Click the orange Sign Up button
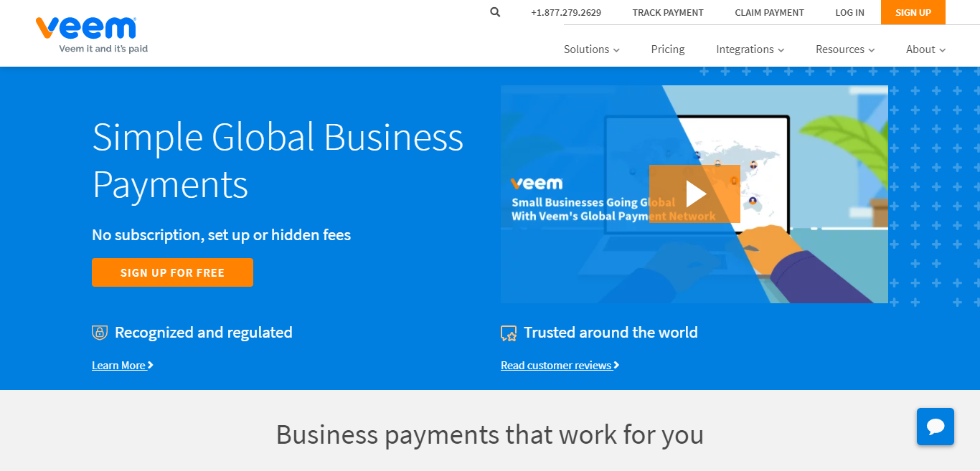The width and height of the screenshot is (980, 471). tap(913, 12)
